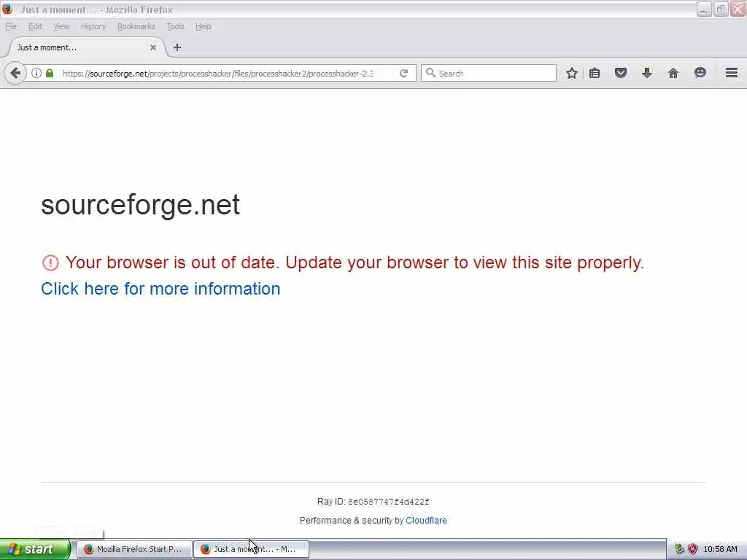Open the downloads arrow icon
The width and height of the screenshot is (747, 560).
click(x=647, y=74)
